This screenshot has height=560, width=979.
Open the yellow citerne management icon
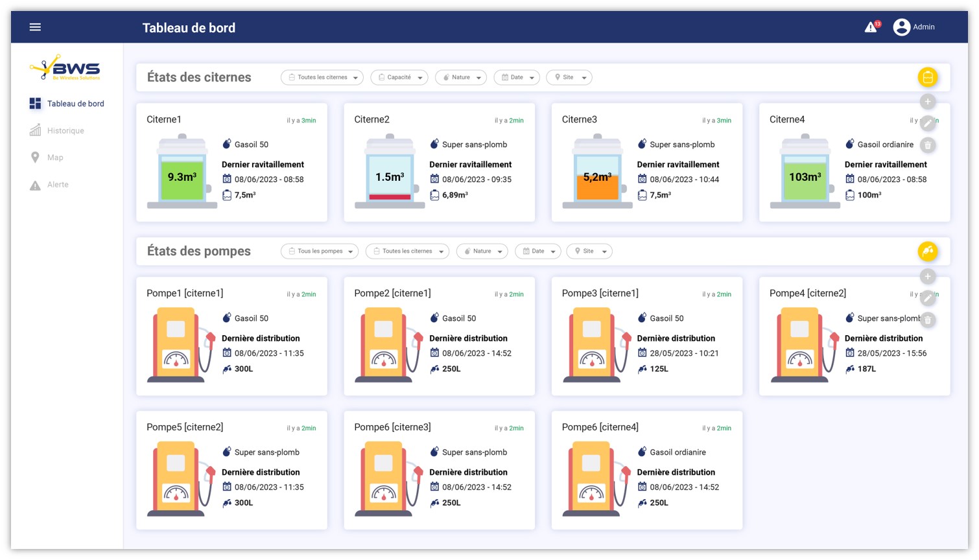tap(928, 77)
